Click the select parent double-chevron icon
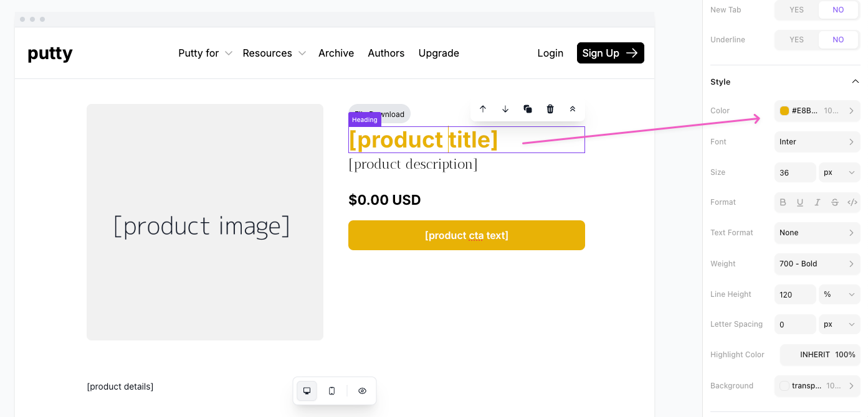 pos(573,109)
